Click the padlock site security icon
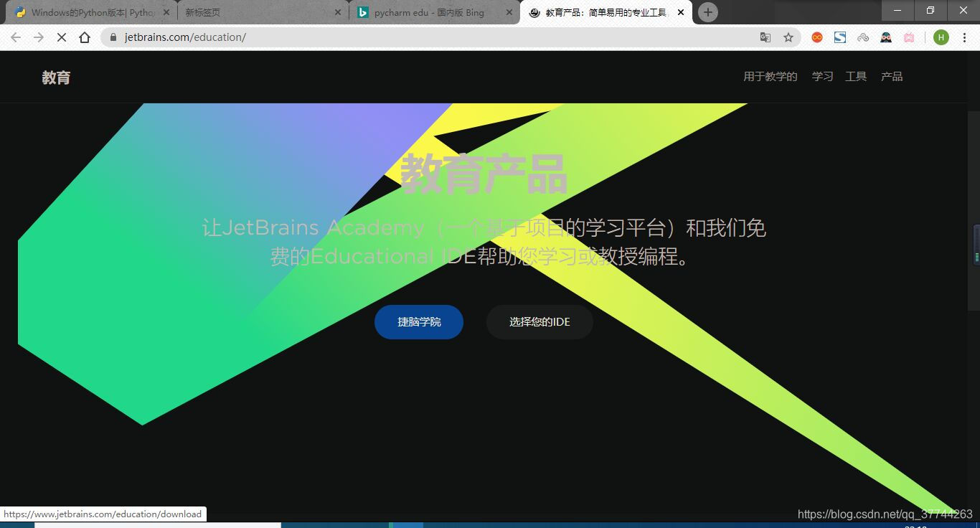 (113, 37)
